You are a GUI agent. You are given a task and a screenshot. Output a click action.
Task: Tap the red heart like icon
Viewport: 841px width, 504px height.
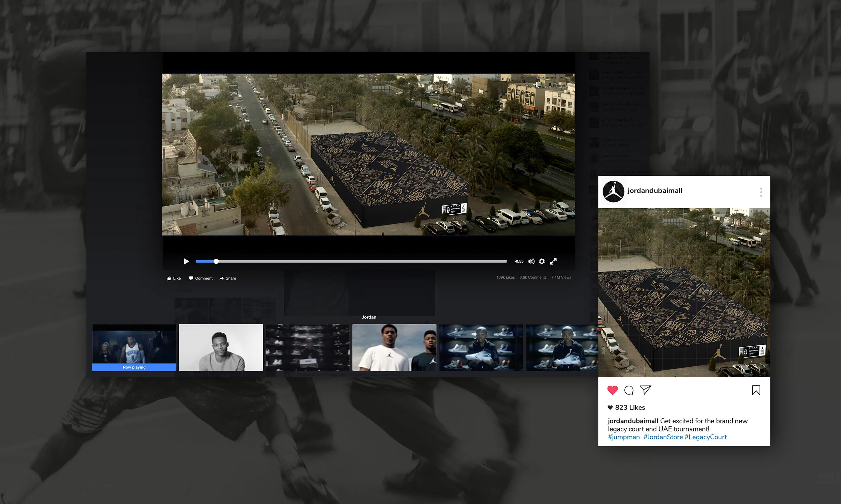[x=612, y=390]
